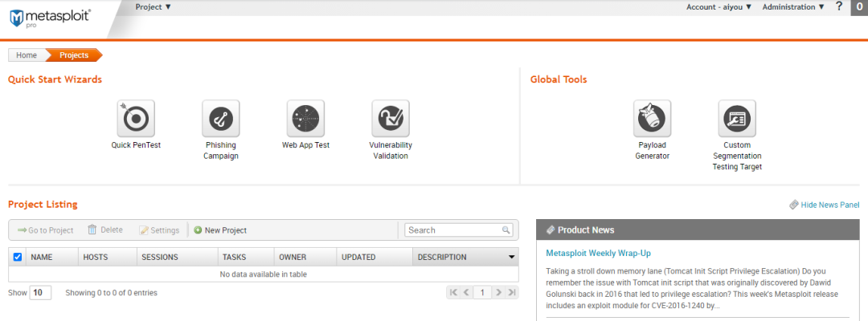The image size is (868, 321).
Task: Click the Projects breadcrumb
Action: (x=74, y=55)
